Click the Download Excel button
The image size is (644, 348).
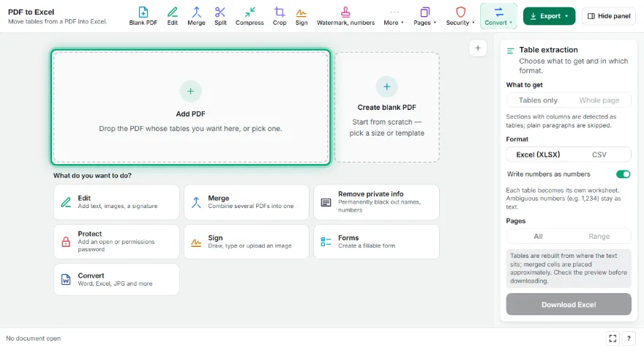(x=569, y=304)
